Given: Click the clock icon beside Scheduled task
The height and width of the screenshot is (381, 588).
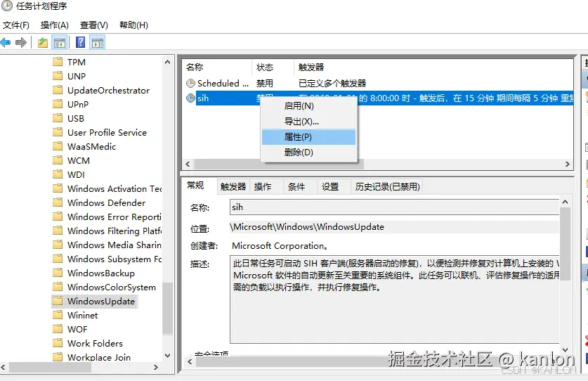Looking at the screenshot, I should click(x=190, y=83).
